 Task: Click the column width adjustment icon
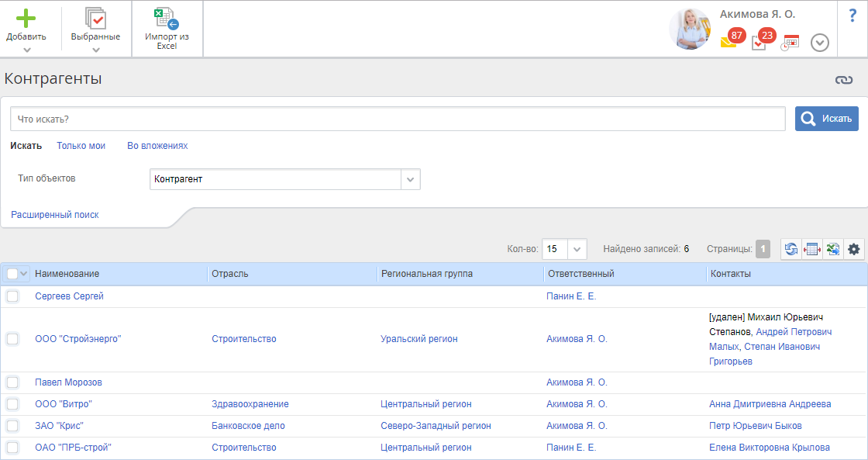812,249
